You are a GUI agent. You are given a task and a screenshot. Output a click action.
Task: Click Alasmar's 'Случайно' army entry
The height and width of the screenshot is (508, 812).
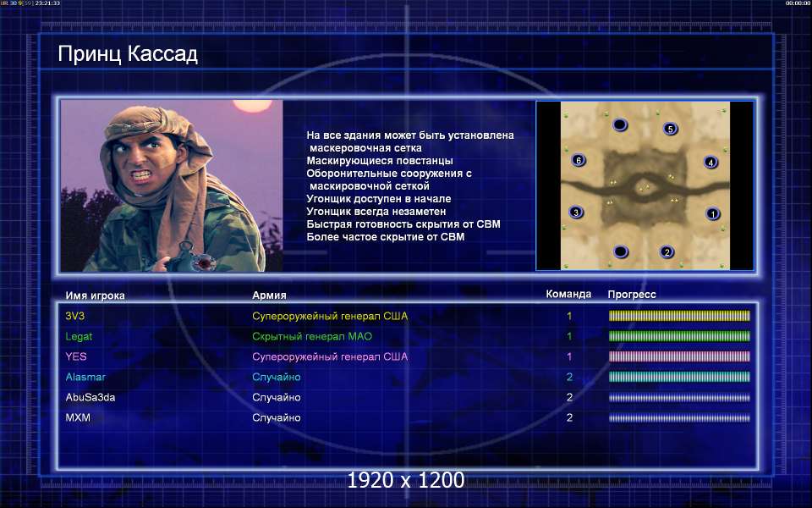pos(277,377)
